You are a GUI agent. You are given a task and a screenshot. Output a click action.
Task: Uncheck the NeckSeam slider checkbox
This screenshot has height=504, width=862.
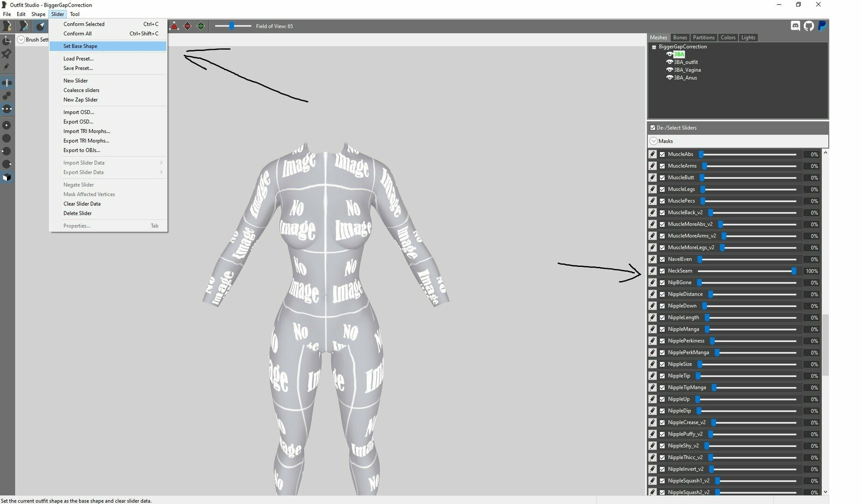[x=662, y=271]
